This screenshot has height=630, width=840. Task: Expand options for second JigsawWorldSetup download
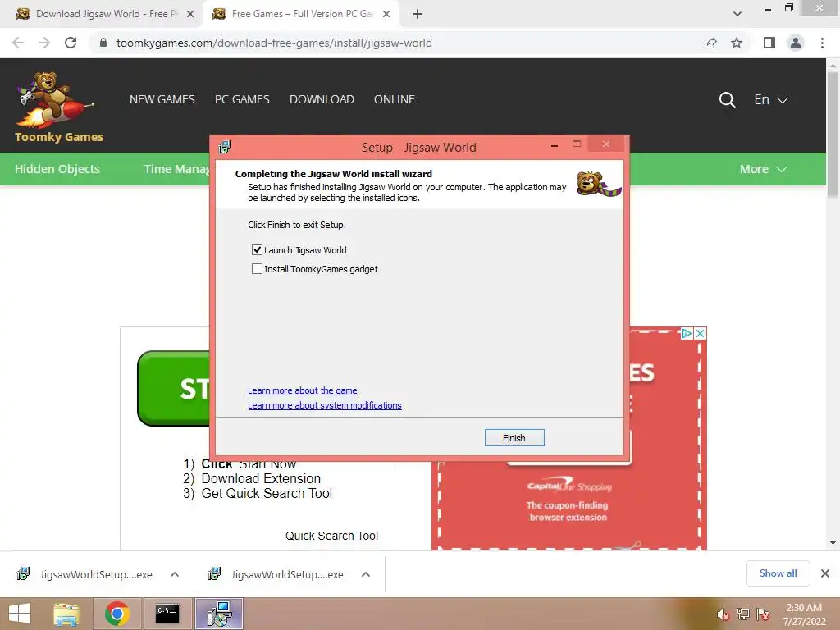coord(366,574)
